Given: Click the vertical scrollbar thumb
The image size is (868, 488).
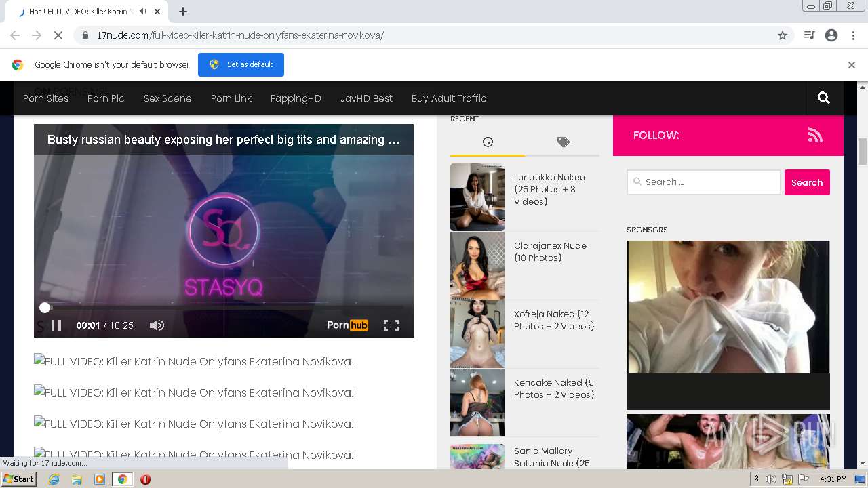Looking at the screenshot, I should [x=863, y=151].
